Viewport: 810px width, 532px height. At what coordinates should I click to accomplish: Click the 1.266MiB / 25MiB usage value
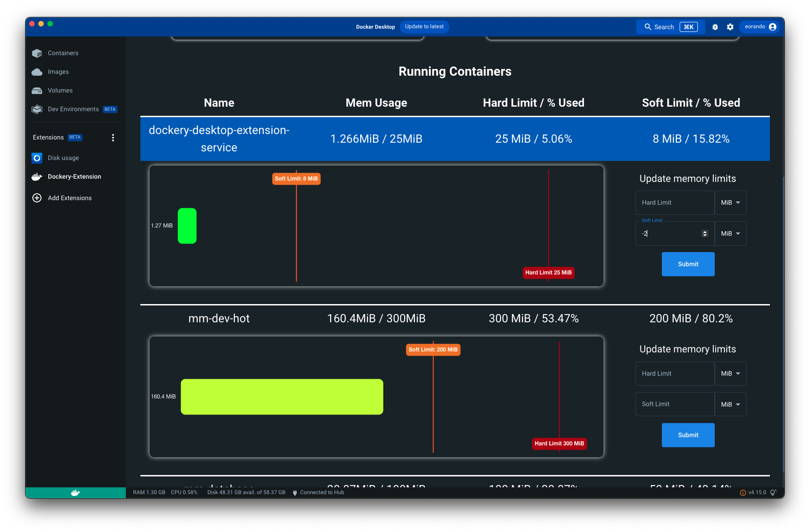pos(377,139)
